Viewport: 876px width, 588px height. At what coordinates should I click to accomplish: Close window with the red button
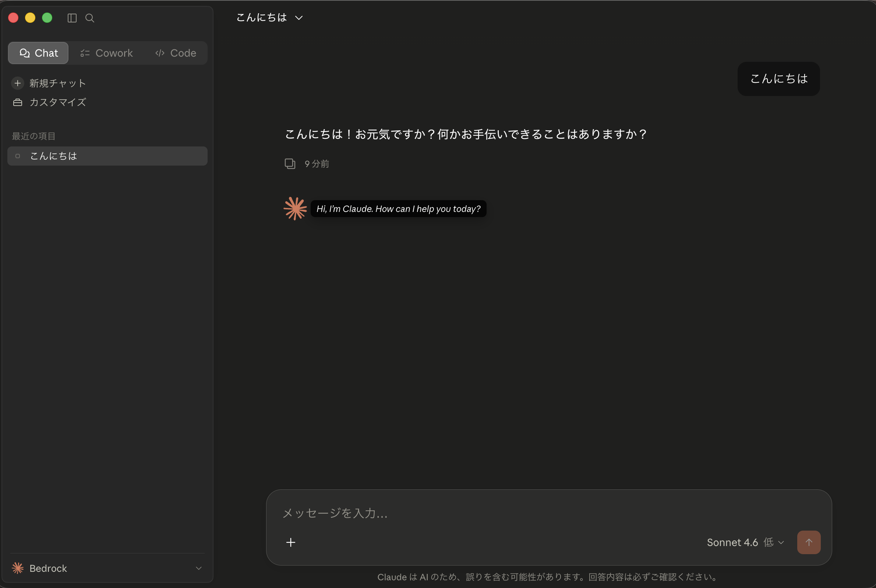[x=14, y=18]
